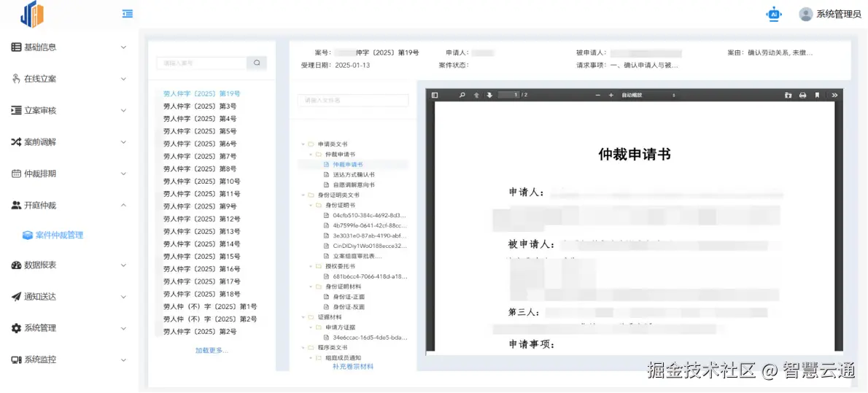Click the 案前调解 shuffle icon
868x393 pixels.
pos(16,141)
